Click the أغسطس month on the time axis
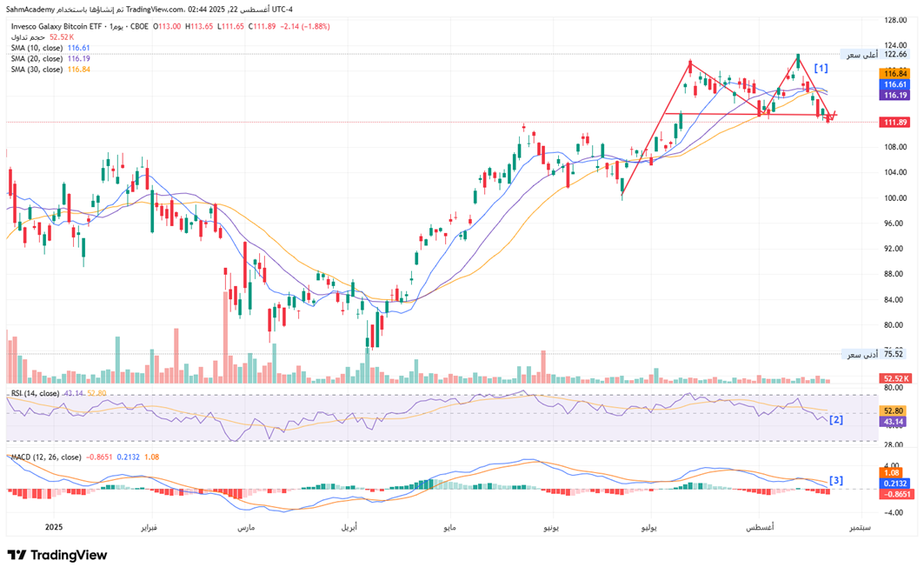Screen dimensions: 924x574 pyautogui.click(x=761, y=528)
